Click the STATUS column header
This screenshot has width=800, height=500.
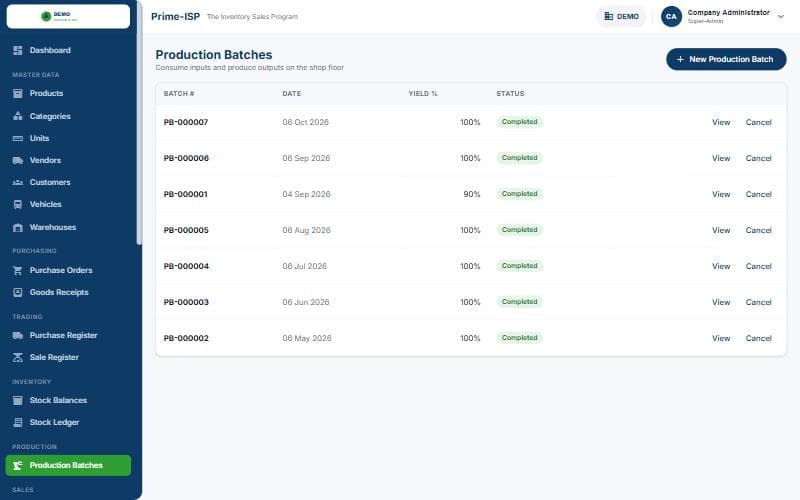tap(510, 93)
